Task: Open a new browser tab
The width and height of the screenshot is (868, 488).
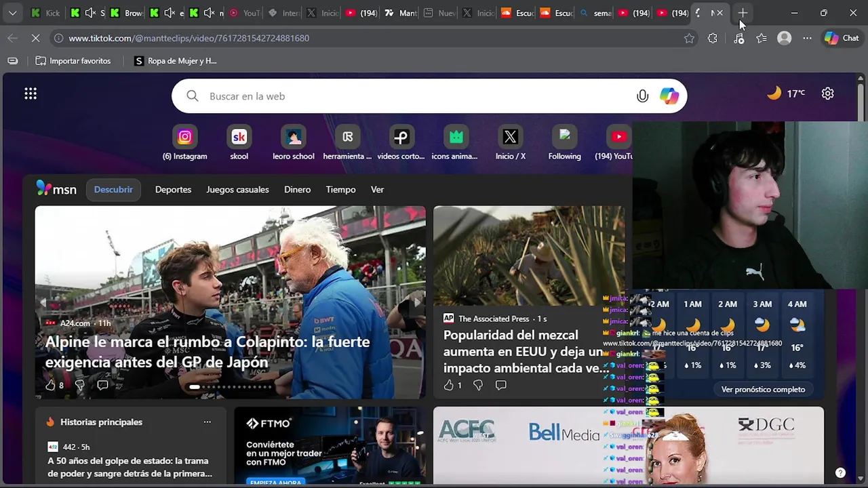Action: (x=743, y=13)
